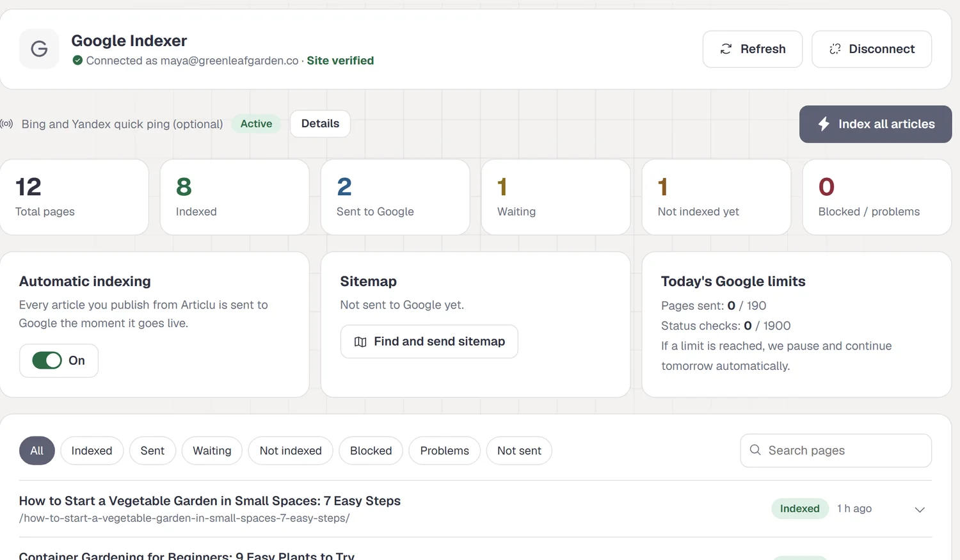
Task: Open the 1 Waiting card
Action: tap(556, 197)
